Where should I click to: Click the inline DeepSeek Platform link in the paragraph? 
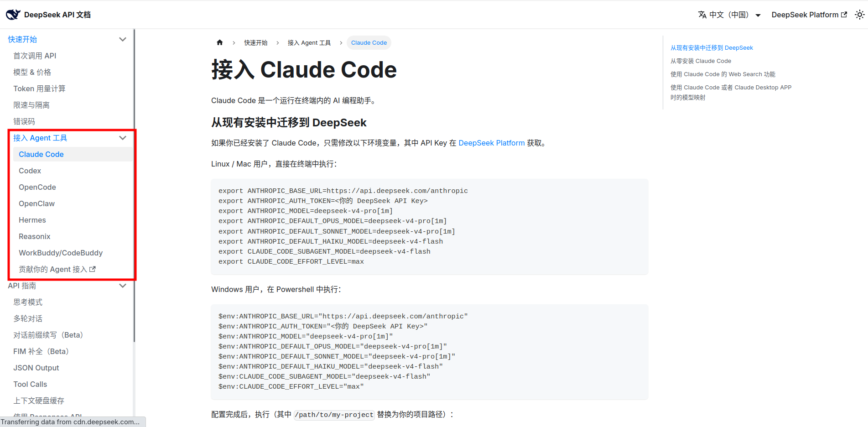pos(492,143)
